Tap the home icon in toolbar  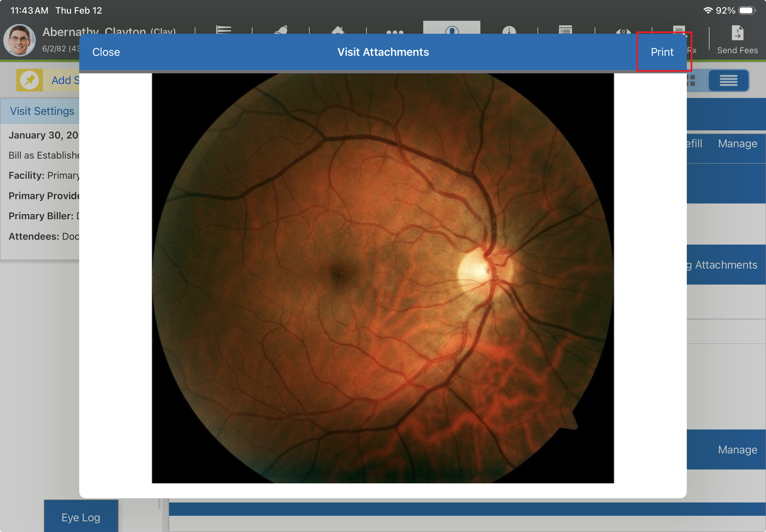[x=338, y=29]
